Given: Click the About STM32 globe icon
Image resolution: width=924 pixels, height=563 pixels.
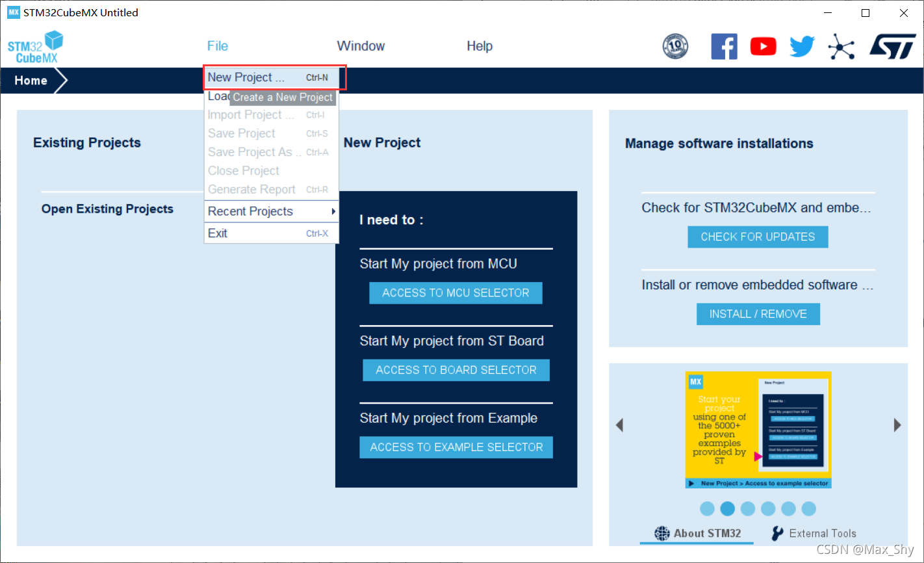Looking at the screenshot, I should click(661, 533).
